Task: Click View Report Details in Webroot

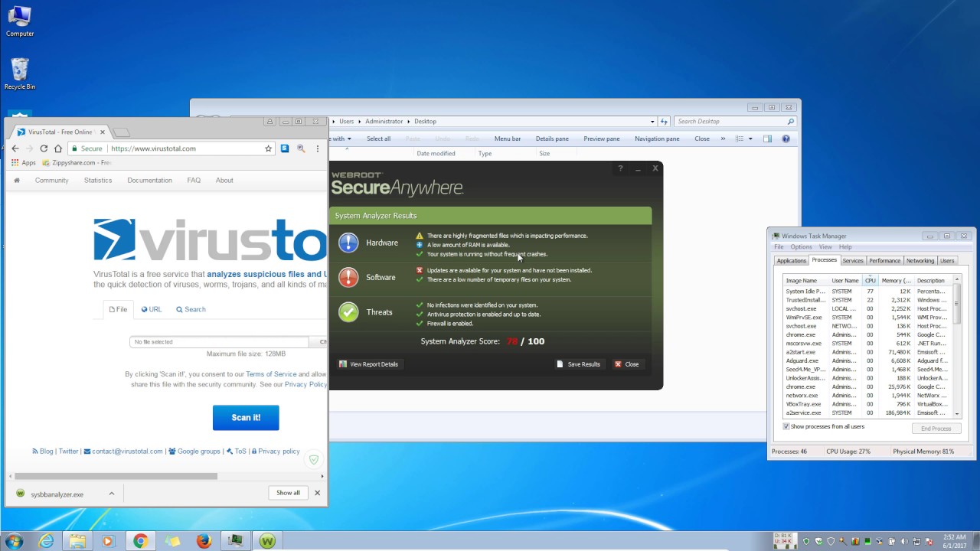Action: click(369, 364)
